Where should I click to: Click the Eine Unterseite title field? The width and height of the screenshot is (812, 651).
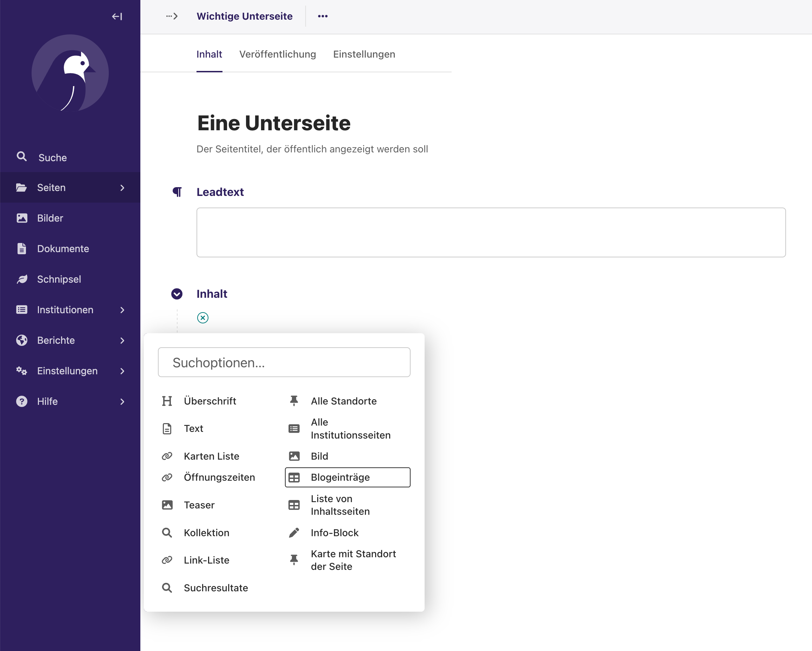274,123
